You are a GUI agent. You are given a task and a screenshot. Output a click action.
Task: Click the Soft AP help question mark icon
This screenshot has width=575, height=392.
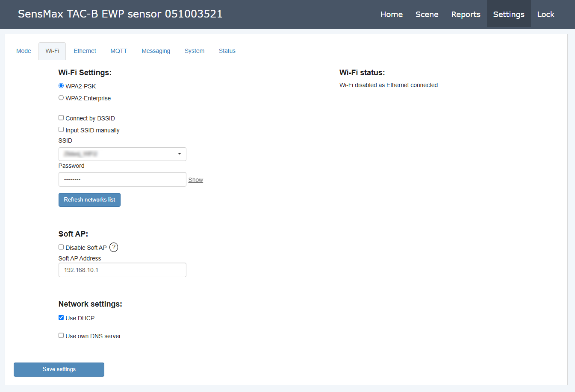(114, 247)
